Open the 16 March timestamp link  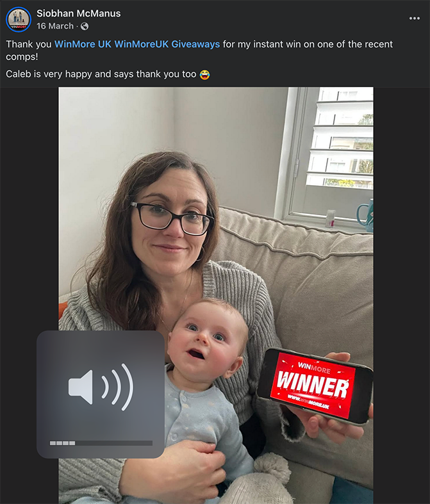[x=55, y=26]
